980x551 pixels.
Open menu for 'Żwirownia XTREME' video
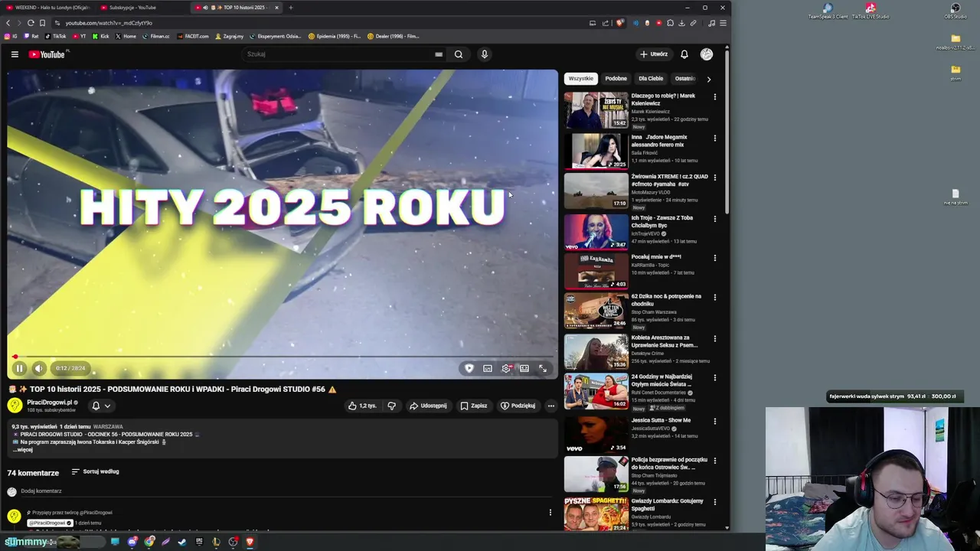click(x=715, y=178)
